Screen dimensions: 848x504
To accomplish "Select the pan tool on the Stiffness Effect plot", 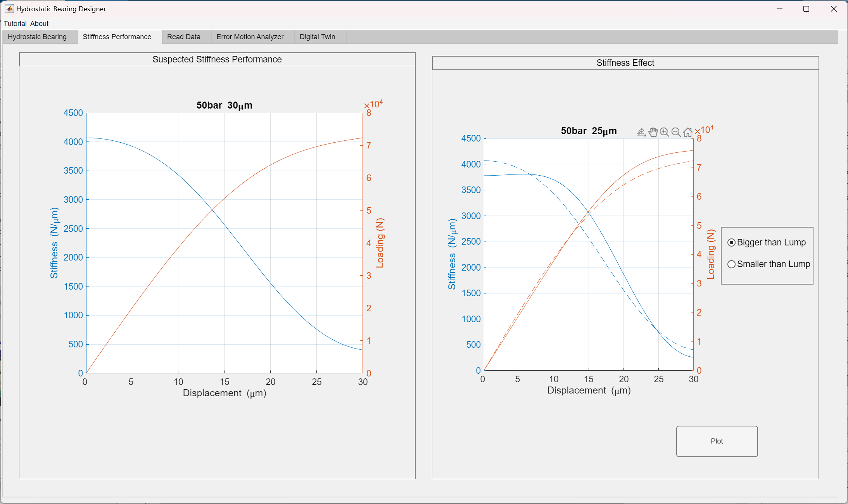I will [x=653, y=132].
